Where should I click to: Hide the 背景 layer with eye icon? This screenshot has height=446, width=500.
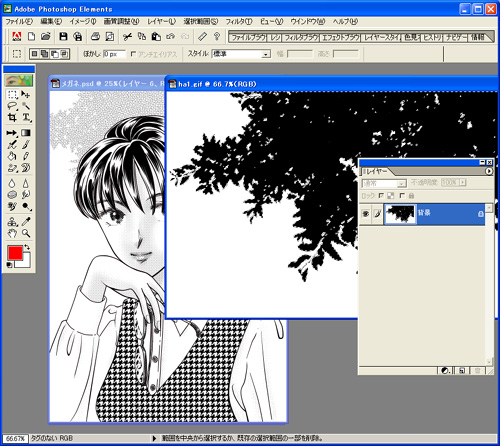point(366,214)
